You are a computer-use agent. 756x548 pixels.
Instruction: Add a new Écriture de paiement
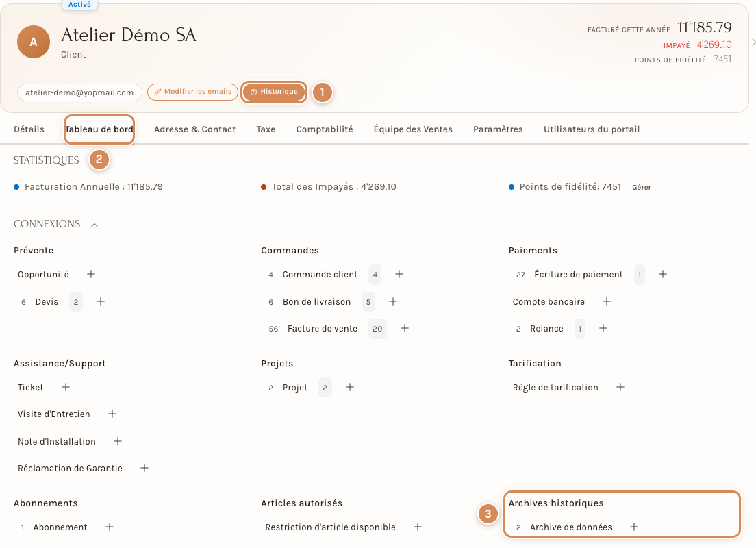pos(663,274)
